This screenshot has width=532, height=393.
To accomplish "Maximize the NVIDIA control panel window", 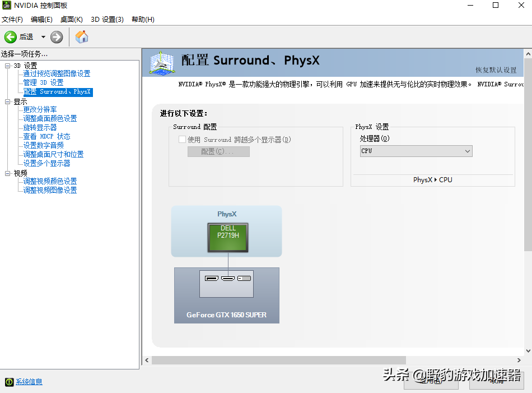I will (x=496, y=5).
